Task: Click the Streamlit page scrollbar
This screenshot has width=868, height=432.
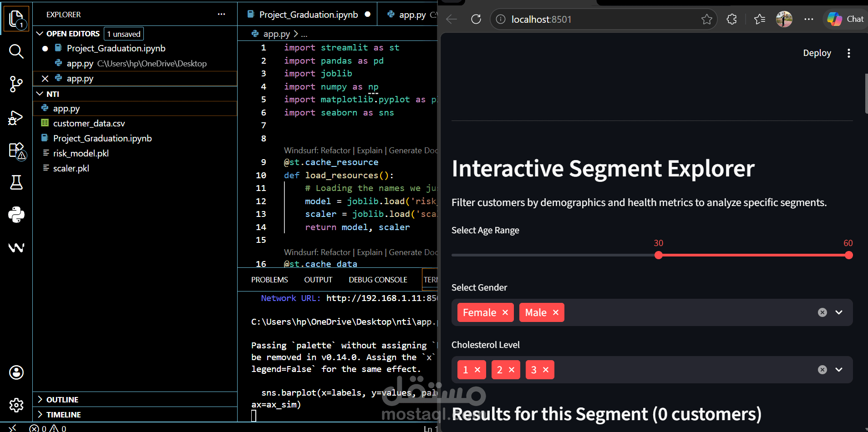Action: tap(866, 93)
